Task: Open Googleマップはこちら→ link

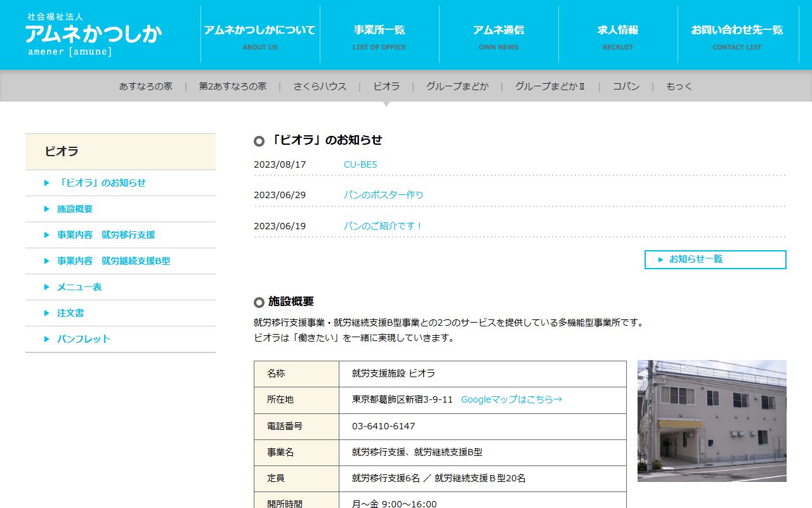Action: [x=511, y=399]
